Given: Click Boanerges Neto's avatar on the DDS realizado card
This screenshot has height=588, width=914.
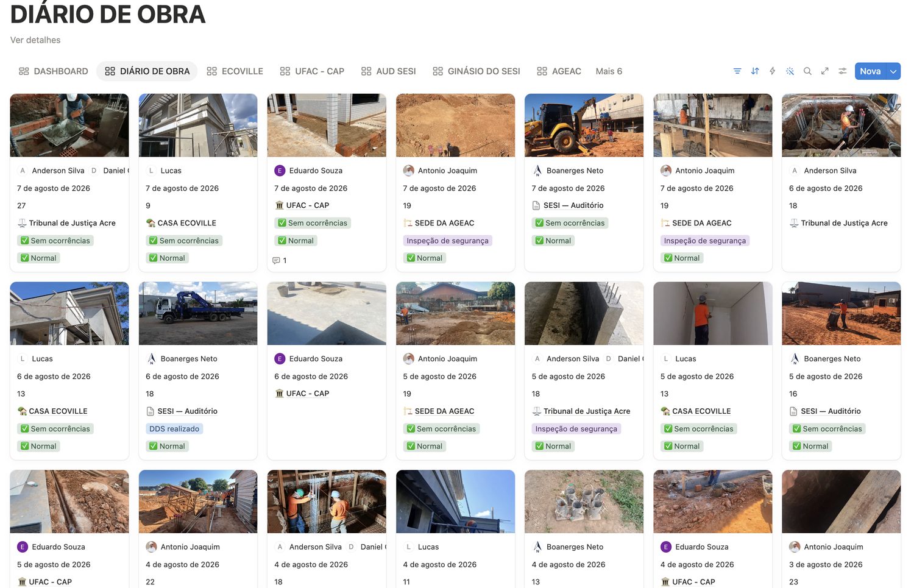Looking at the screenshot, I should (151, 359).
